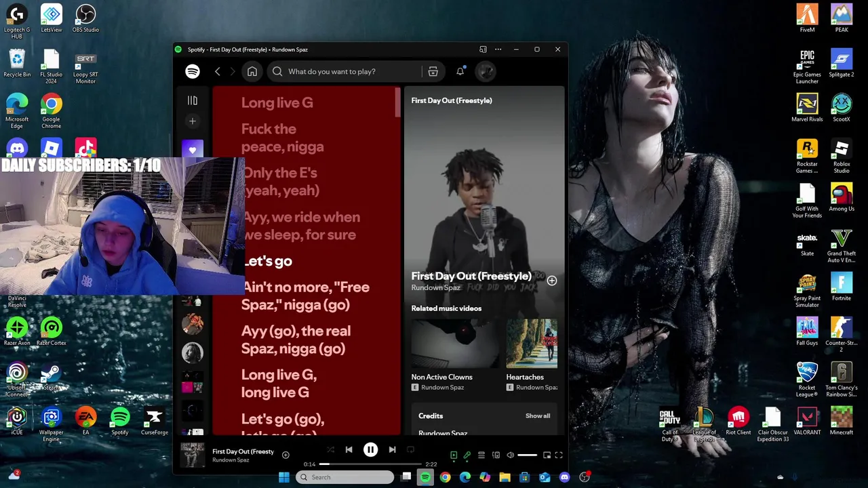
Task: Open Non Active Clowns music video
Action: point(455,344)
